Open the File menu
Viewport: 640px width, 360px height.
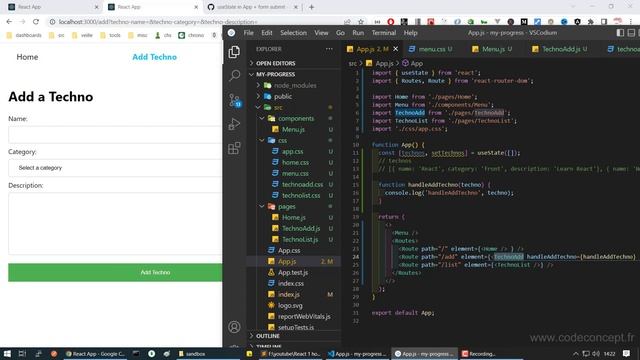(249, 33)
